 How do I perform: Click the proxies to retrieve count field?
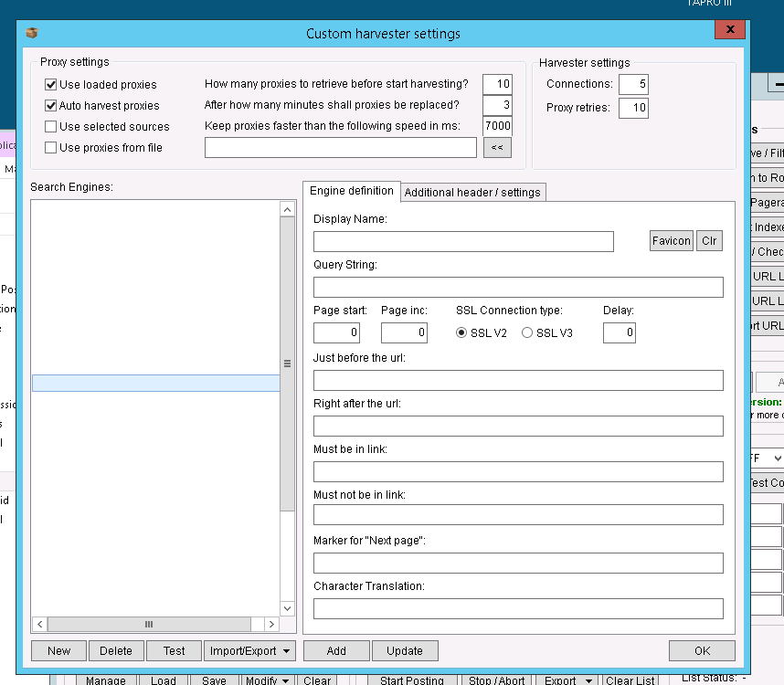tap(497, 84)
